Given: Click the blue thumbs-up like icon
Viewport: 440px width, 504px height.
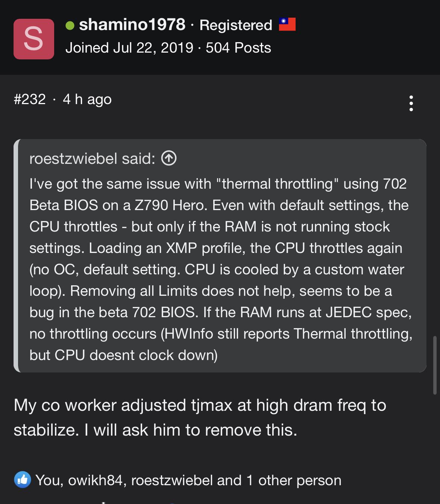Looking at the screenshot, I should point(23,480).
